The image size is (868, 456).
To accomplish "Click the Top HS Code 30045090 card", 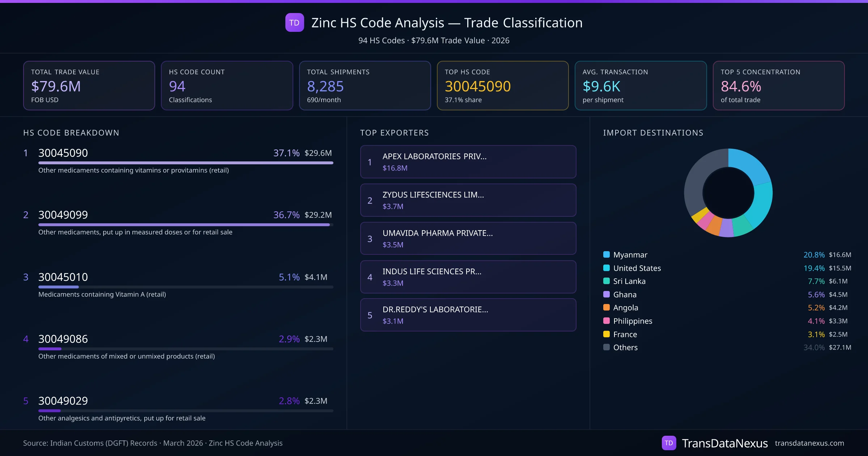I will click(x=502, y=85).
